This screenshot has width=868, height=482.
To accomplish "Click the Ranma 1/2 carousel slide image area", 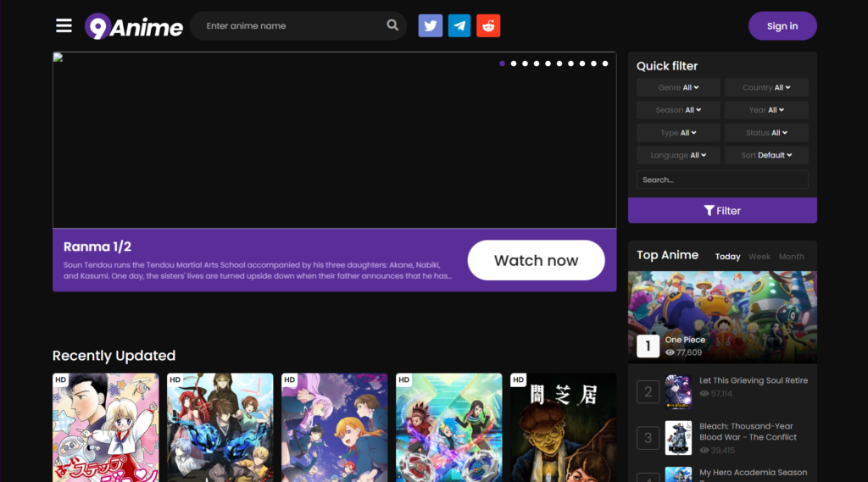I will [334, 140].
